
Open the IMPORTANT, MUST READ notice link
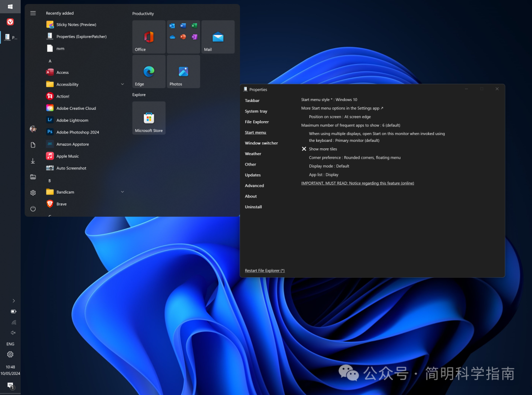[358, 183]
